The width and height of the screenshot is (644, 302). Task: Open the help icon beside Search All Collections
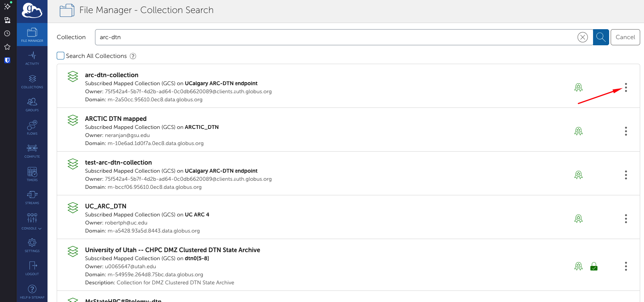[133, 56]
